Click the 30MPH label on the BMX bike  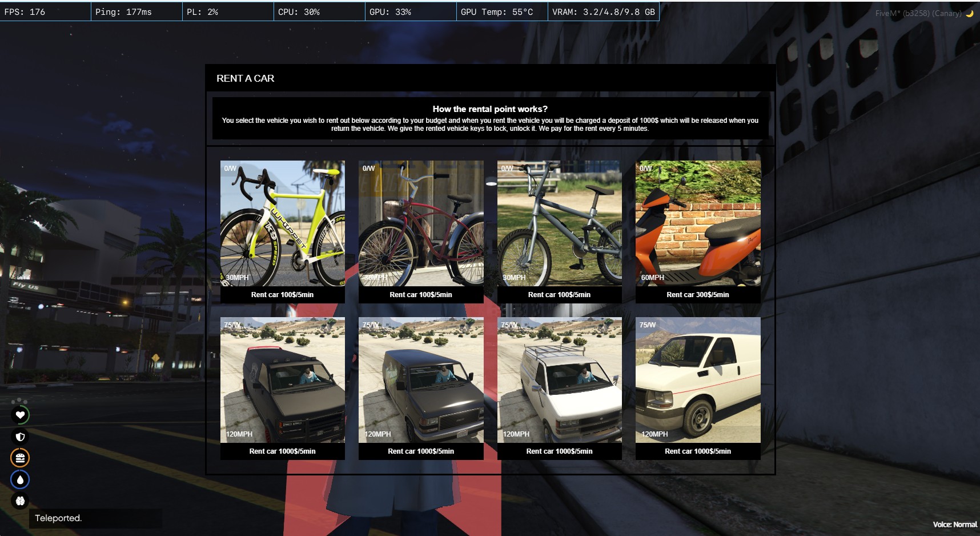coord(514,278)
